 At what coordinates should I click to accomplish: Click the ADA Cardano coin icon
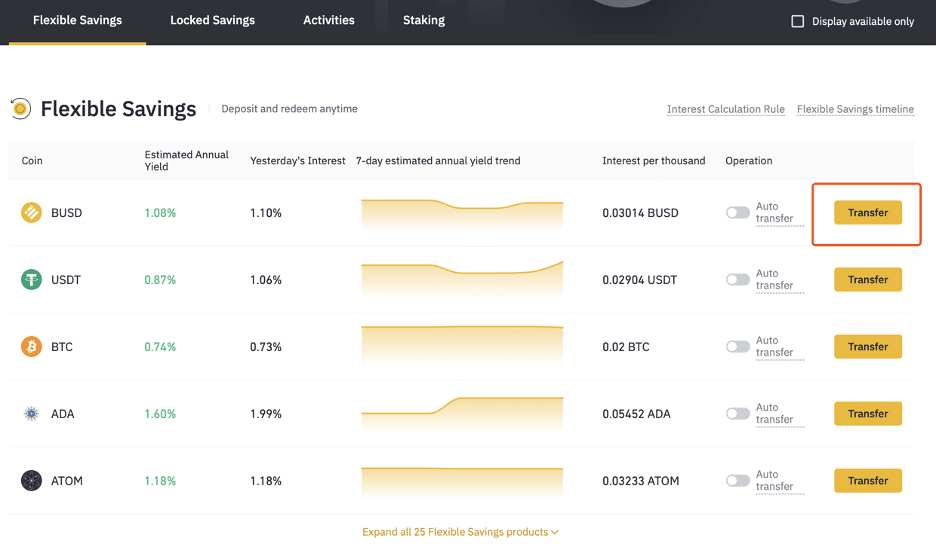(x=32, y=413)
